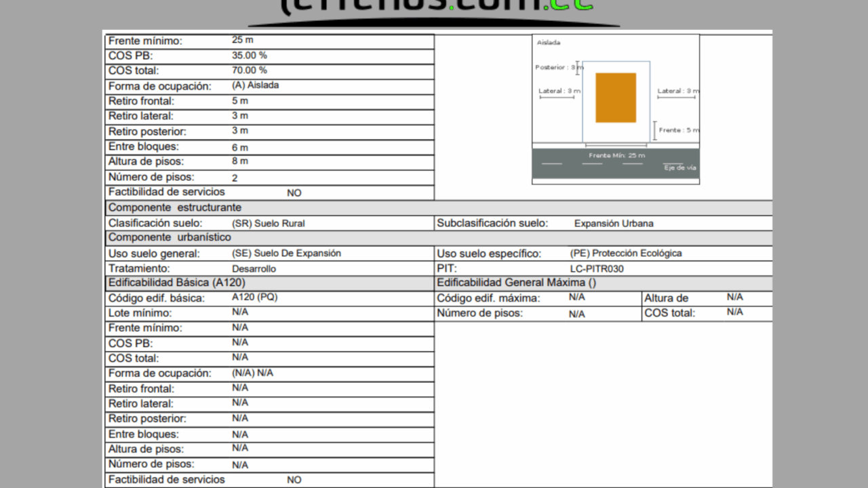
Task: Click '(PE) Protección Ecológica' value
Action: 626,253
